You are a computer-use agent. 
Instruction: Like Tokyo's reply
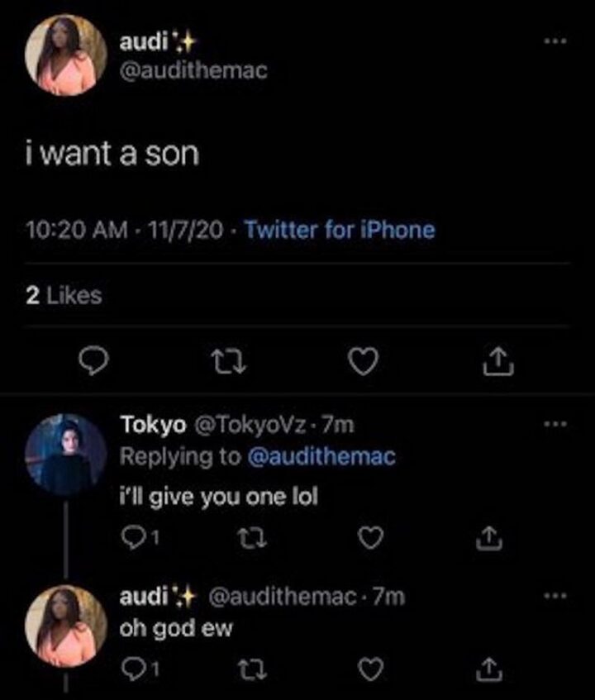click(369, 538)
